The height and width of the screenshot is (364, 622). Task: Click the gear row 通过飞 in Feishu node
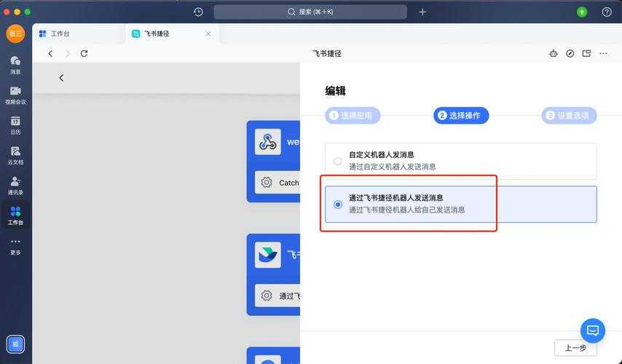(277, 296)
